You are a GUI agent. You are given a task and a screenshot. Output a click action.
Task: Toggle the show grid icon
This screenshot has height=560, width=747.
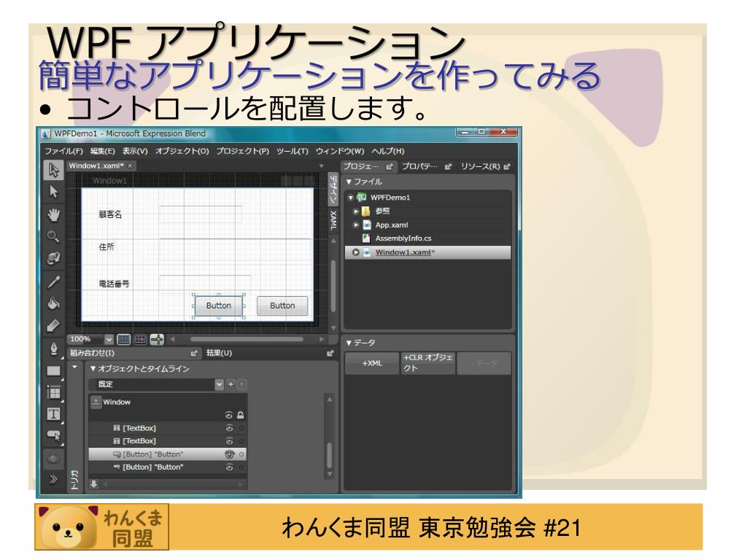pyautogui.click(x=123, y=340)
